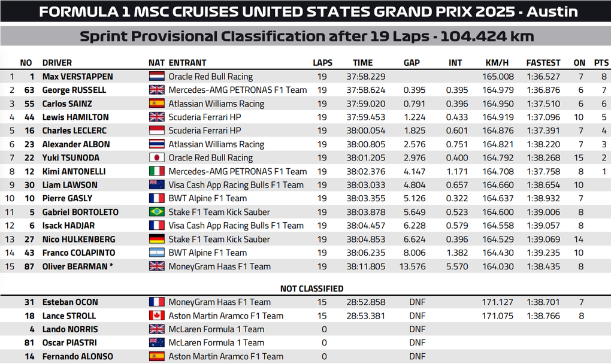The image size is (611, 364).
Task: Click the ENTRANT column header
Action: pyautogui.click(x=187, y=63)
